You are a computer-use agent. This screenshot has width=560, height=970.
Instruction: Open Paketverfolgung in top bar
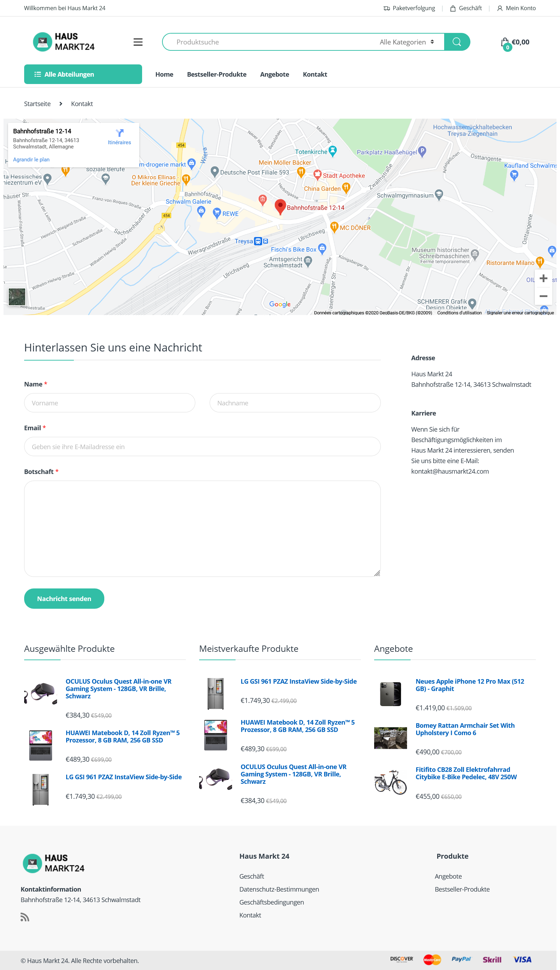coord(409,8)
